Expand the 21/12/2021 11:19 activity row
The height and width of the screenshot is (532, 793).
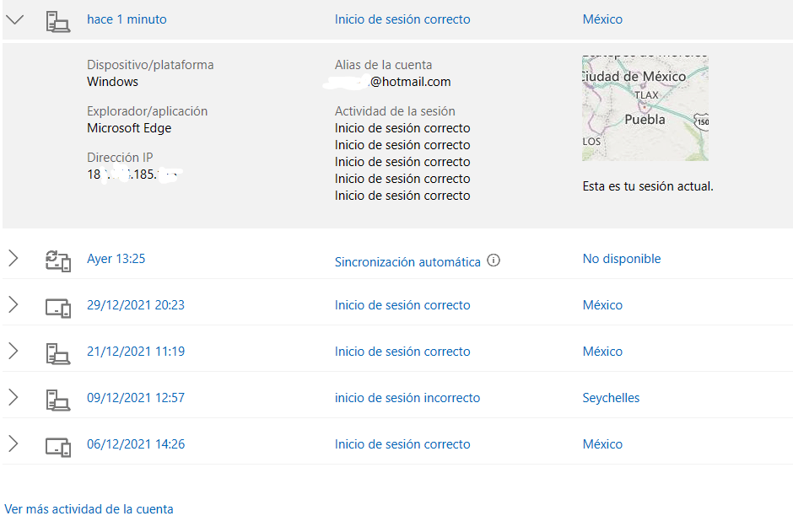[13, 351]
